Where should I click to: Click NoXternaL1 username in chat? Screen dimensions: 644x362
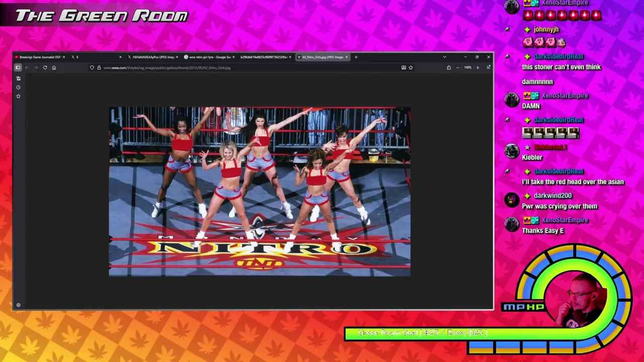coord(550,147)
